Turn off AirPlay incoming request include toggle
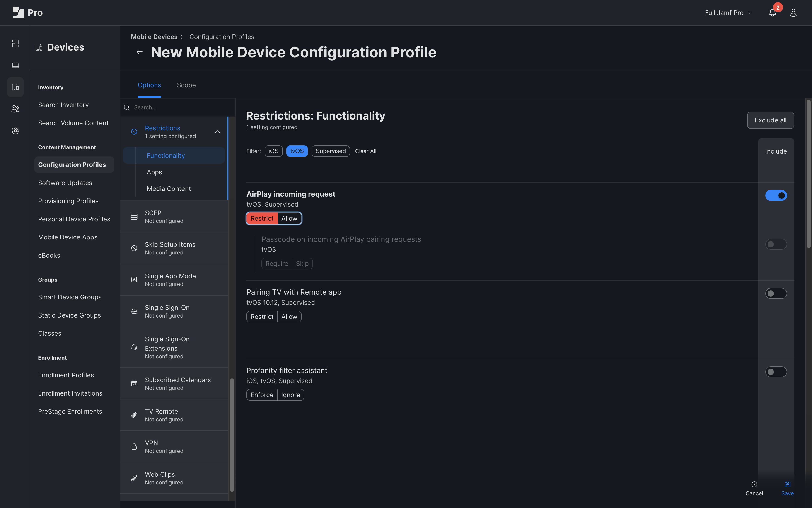812x508 pixels. pos(776,195)
